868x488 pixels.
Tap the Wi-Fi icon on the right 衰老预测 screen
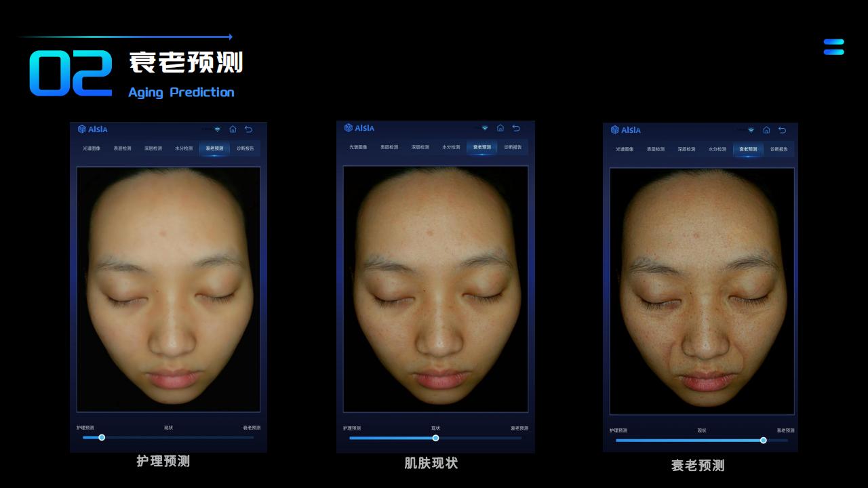coord(751,129)
